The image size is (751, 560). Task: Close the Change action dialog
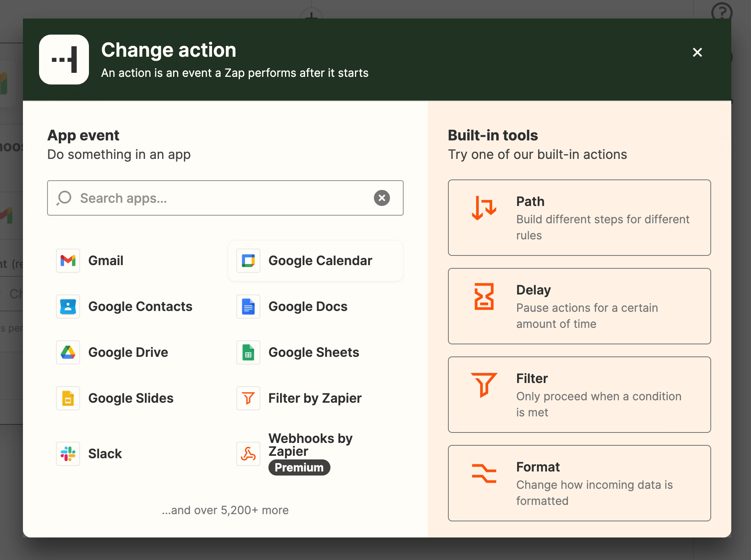coord(697,52)
